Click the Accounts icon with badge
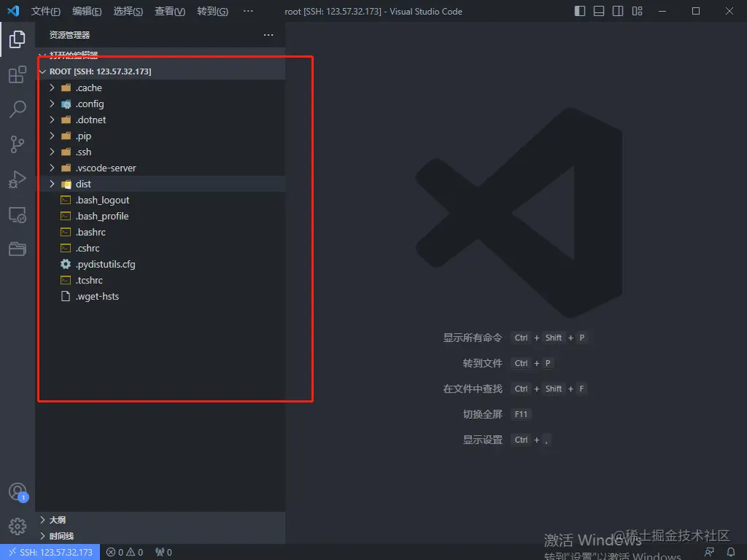This screenshot has width=747, height=560. pyautogui.click(x=18, y=492)
